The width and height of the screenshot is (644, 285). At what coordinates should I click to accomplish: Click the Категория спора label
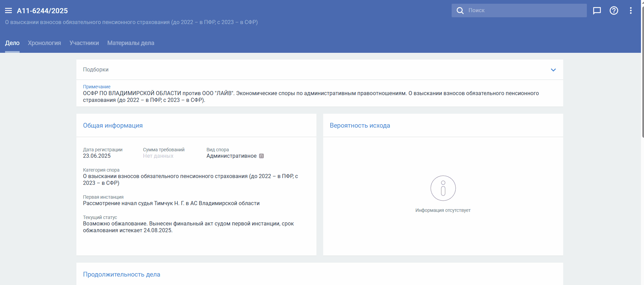[101, 170]
